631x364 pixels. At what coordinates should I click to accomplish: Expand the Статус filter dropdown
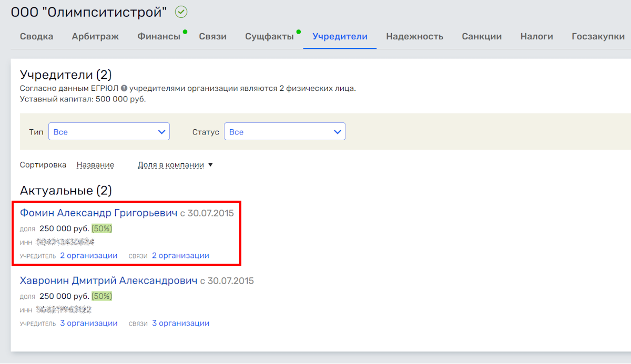[x=284, y=132]
